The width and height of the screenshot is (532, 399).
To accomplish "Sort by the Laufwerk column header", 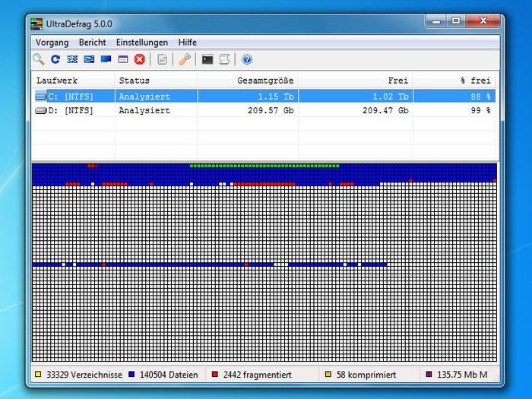I will [x=74, y=81].
